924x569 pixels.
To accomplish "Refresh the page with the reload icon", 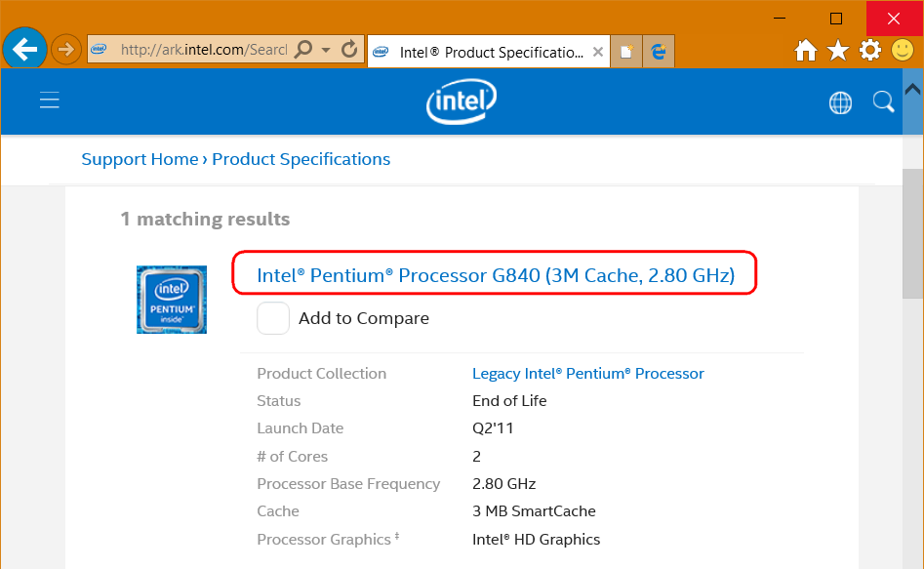I will [x=349, y=49].
